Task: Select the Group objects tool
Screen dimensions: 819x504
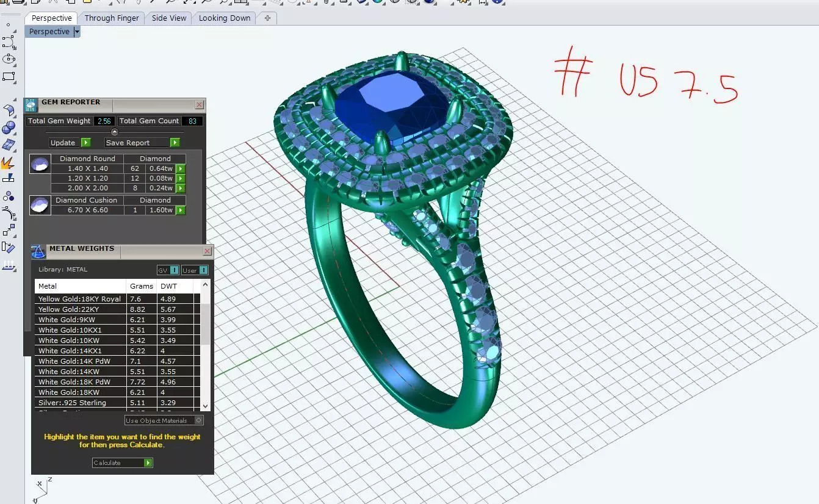Action: click(x=9, y=196)
